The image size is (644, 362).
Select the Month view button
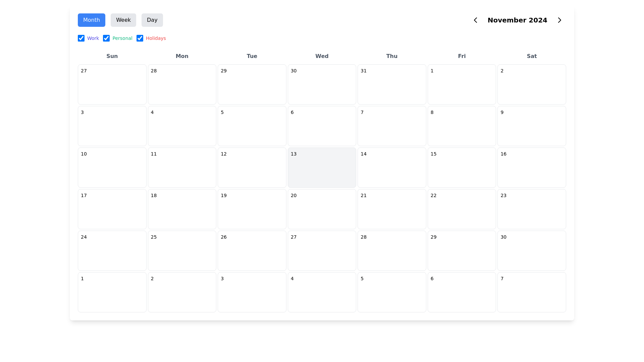(91, 20)
